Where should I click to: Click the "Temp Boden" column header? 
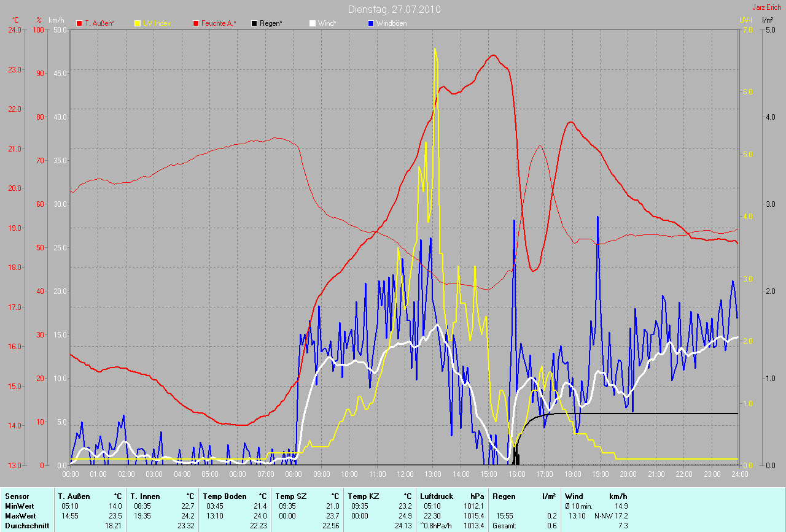[224, 496]
